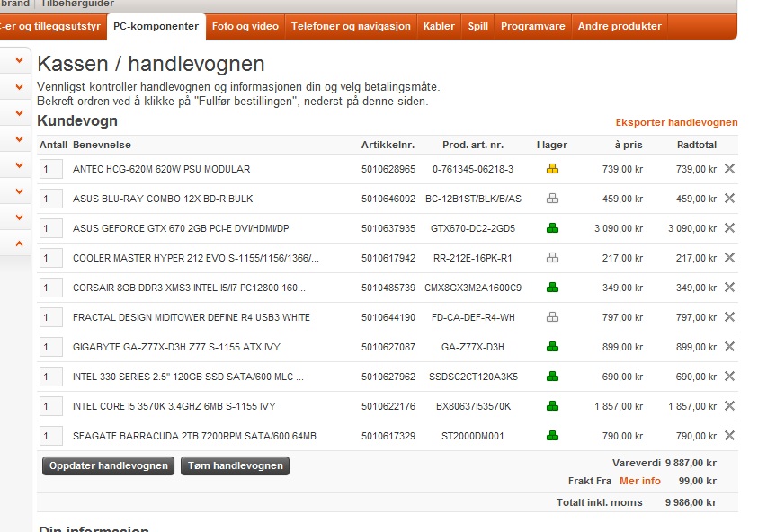Open the Andre produkter tab
The width and height of the screenshot is (767, 532).
click(x=620, y=26)
